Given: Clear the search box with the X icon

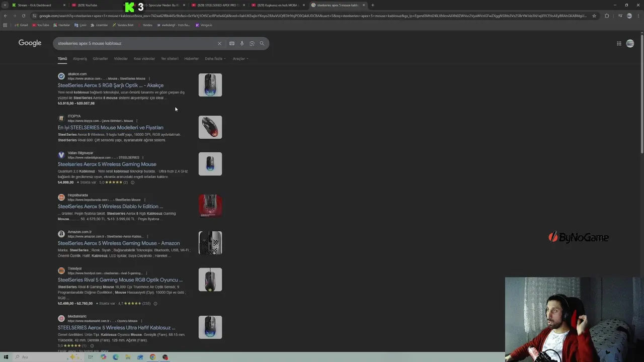Looking at the screenshot, I should pos(219,43).
